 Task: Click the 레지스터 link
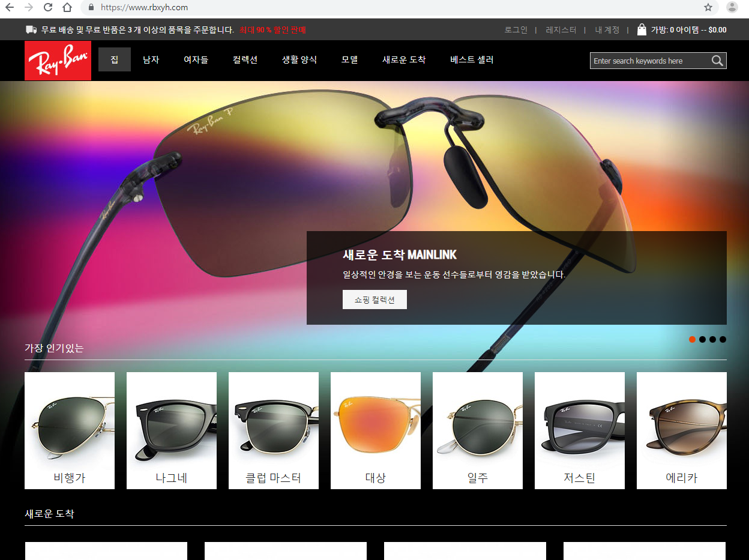(561, 29)
